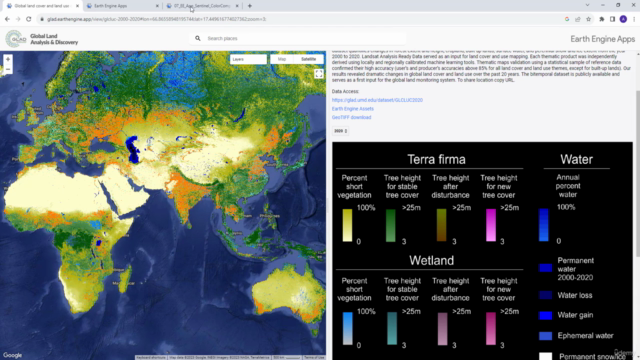The height and width of the screenshot is (360, 640).
Task: Close the Sentinel ColorComp tab
Action: pos(237,6)
